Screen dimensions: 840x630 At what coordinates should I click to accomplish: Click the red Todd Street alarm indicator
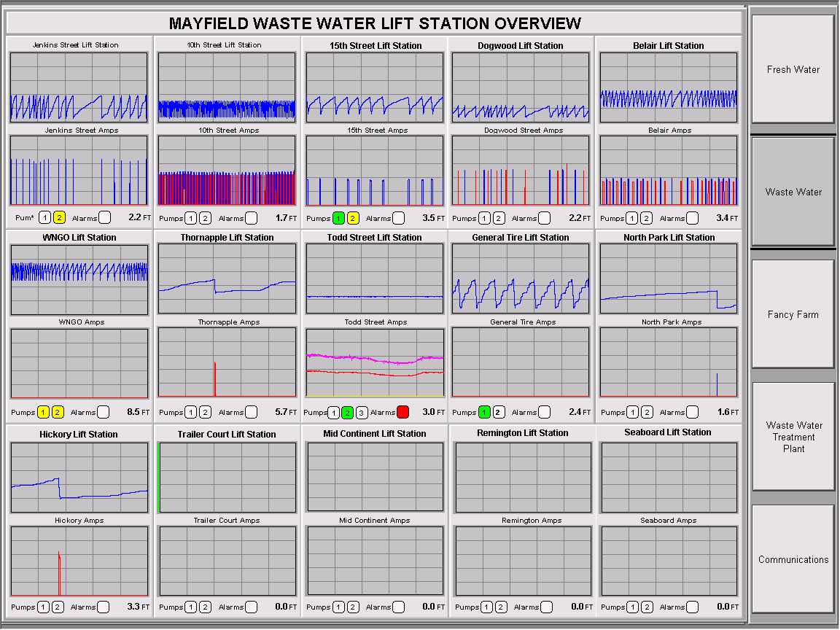tap(402, 412)
